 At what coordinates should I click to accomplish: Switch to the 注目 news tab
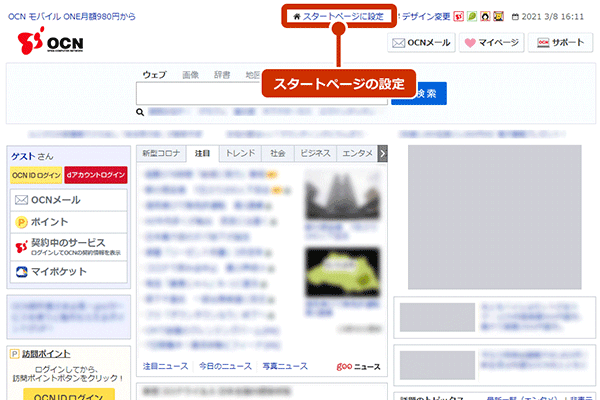point(202,153)
